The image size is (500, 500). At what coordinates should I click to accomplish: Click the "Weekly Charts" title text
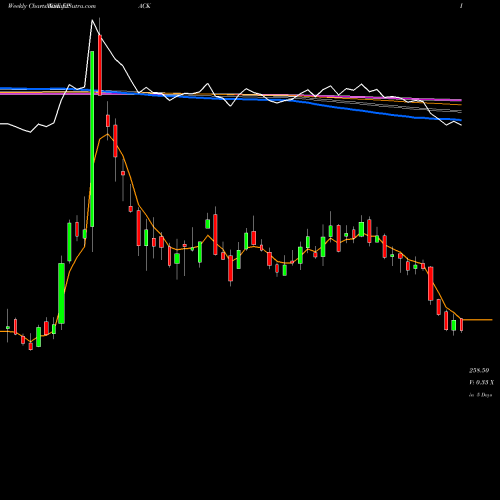coord(27,6)
